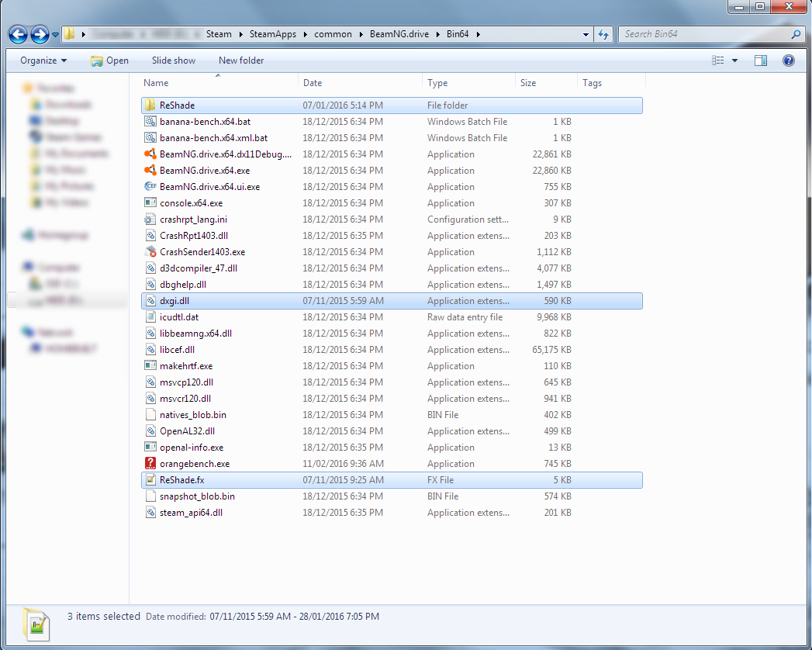The height and width of the screenshot is (650, 812).
Task: Click the selected items thumbnail in details pane
Action: click(36, 624)
